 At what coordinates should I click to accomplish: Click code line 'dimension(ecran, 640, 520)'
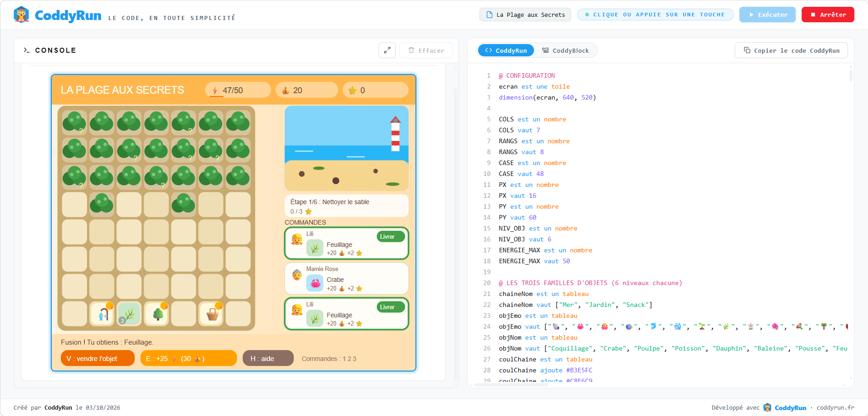(548, 97)
